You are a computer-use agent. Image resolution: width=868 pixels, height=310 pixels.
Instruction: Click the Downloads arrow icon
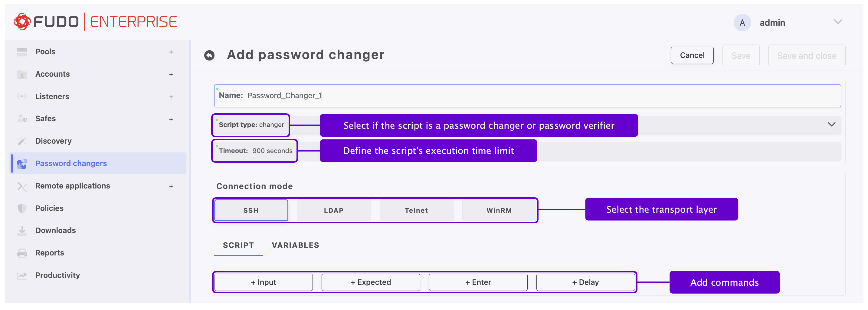(x=22, y=231)
